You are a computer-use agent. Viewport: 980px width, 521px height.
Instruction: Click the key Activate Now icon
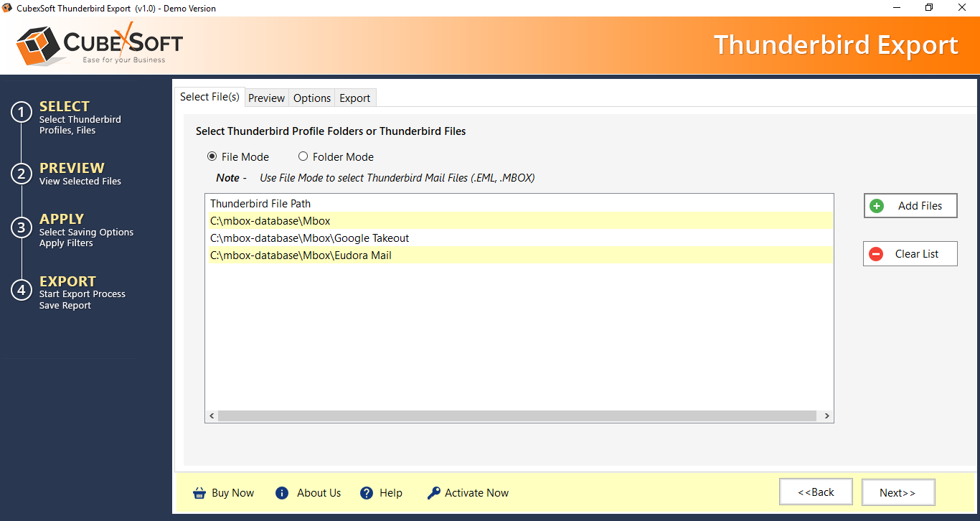click(x=433, y=493)
